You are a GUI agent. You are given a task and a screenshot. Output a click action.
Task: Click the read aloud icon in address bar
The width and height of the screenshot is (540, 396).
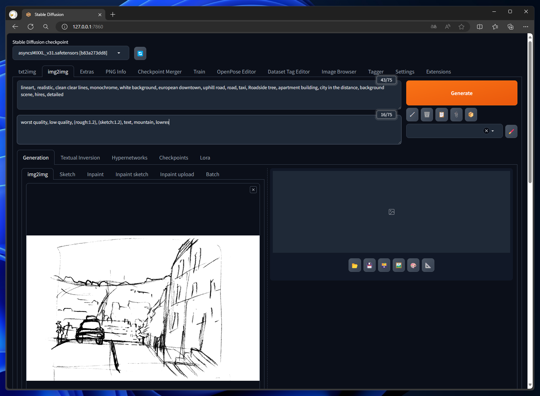click(448, 27)
